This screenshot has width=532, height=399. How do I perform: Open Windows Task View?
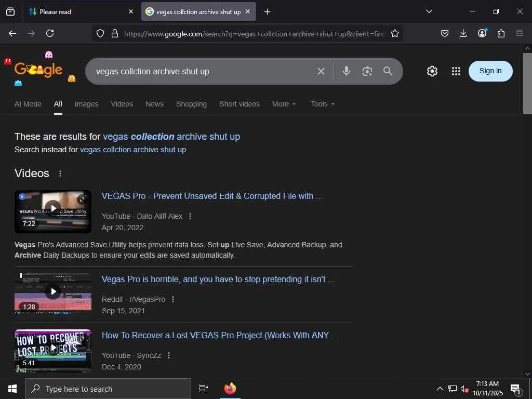click(x=204, y=389)
